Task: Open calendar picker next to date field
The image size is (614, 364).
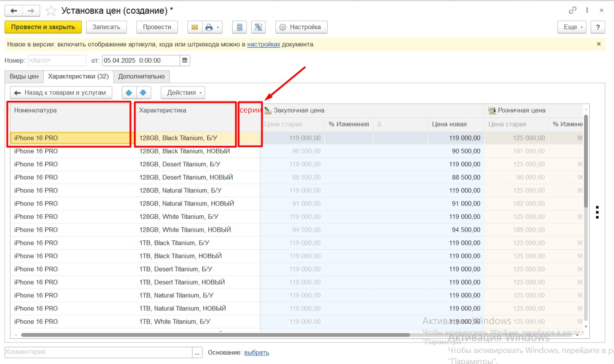Action: [x=185, y=60]
